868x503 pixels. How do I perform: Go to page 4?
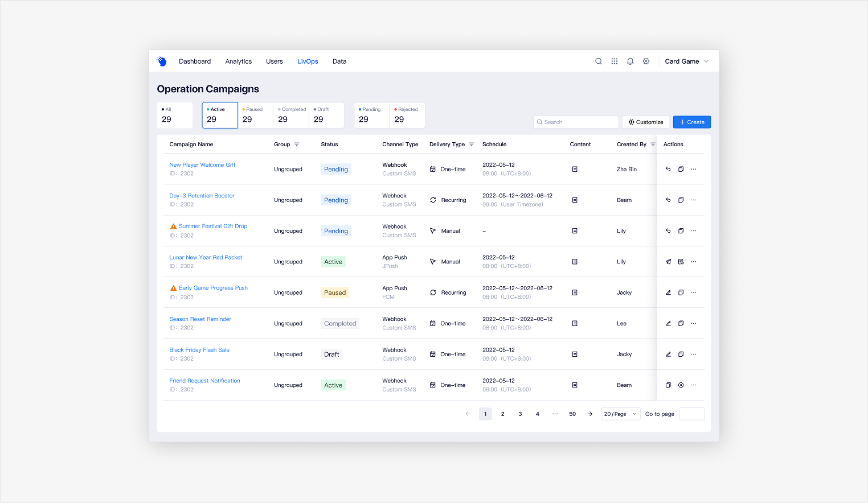[538, 414]
